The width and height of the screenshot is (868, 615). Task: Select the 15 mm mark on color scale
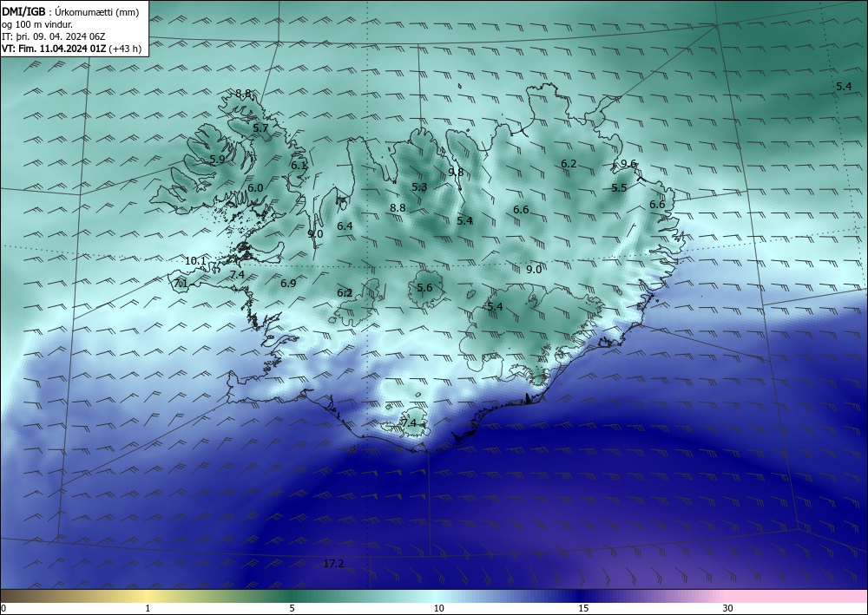click(583, 608)
